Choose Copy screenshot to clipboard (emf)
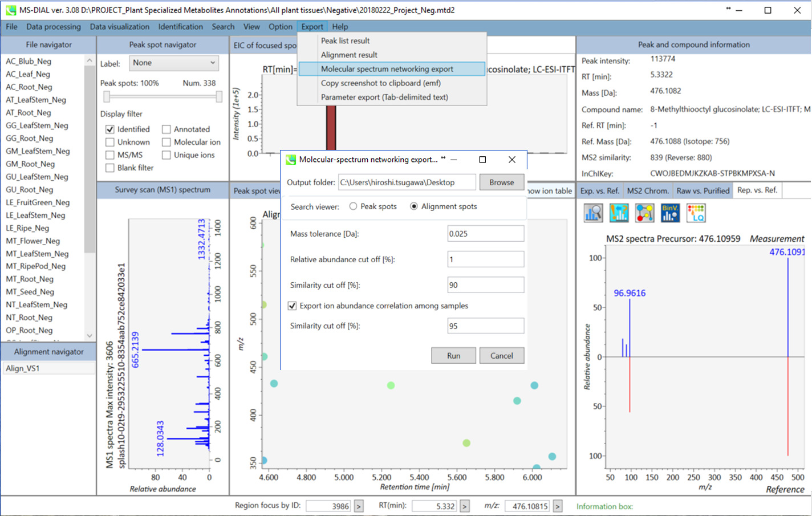The width and height of the screenshot is (812, 516). click(392, 83)
